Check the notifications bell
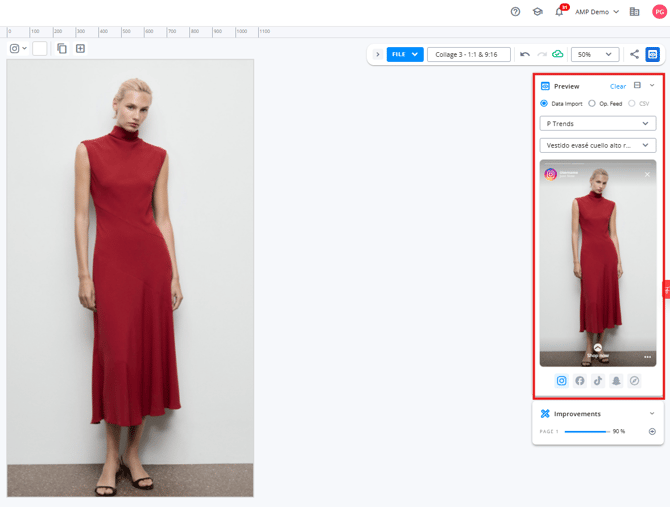Viewport: 670px width, 507px height. [x=560, y=12]
